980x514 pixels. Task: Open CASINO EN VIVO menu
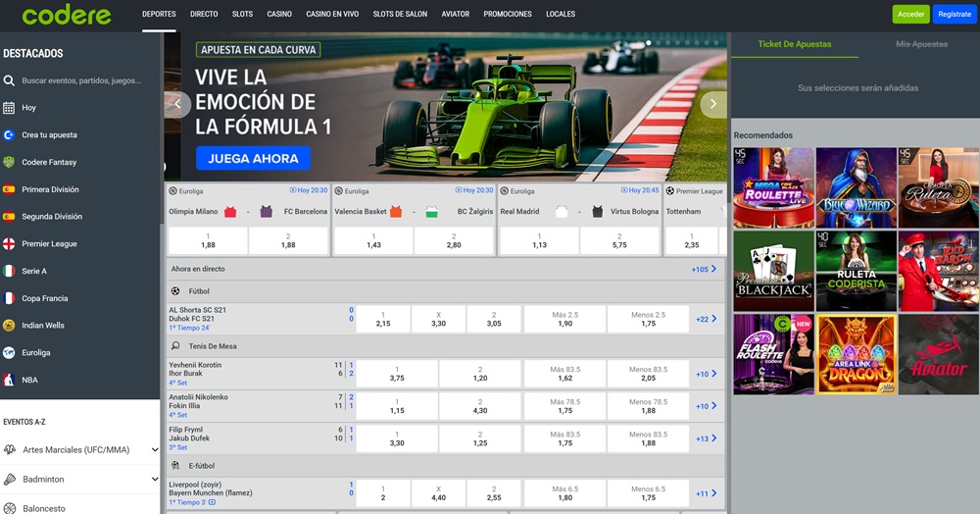click(x=332, y=14)
